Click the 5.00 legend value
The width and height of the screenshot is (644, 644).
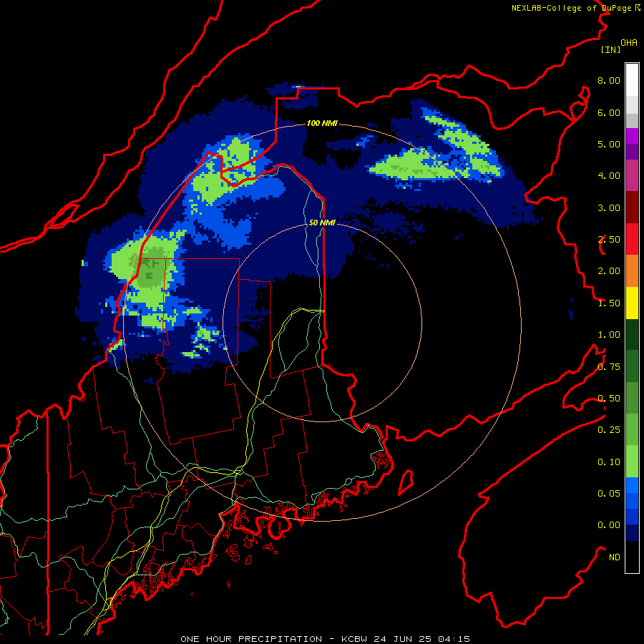[x=609, y=144]
